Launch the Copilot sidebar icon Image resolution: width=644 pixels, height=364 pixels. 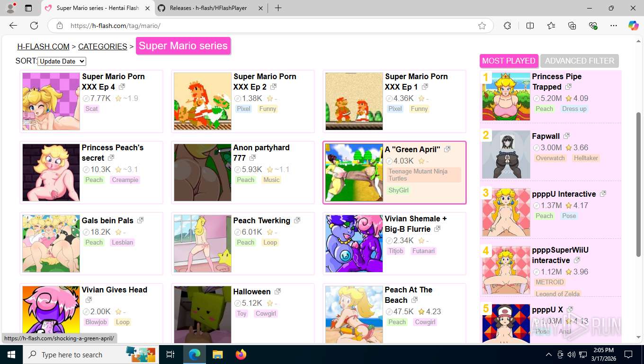click(x=634, y=26)
